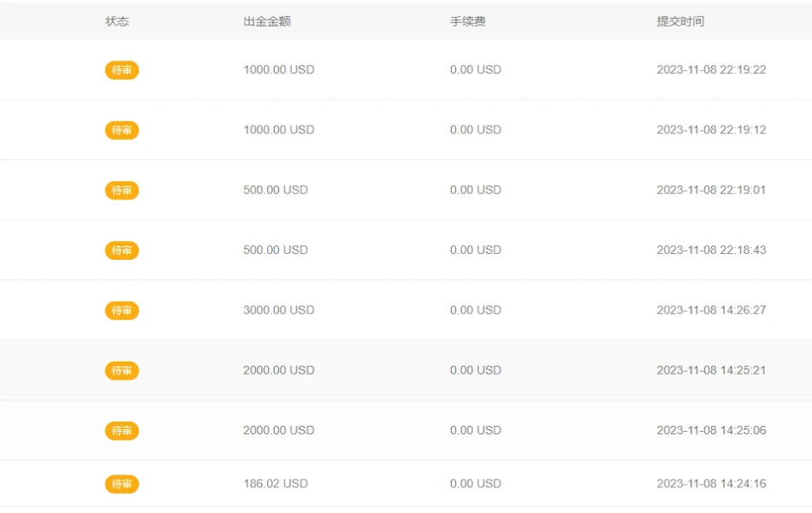Click the timestamp 2023-11-08 14:24:16

tap(711, 484)
